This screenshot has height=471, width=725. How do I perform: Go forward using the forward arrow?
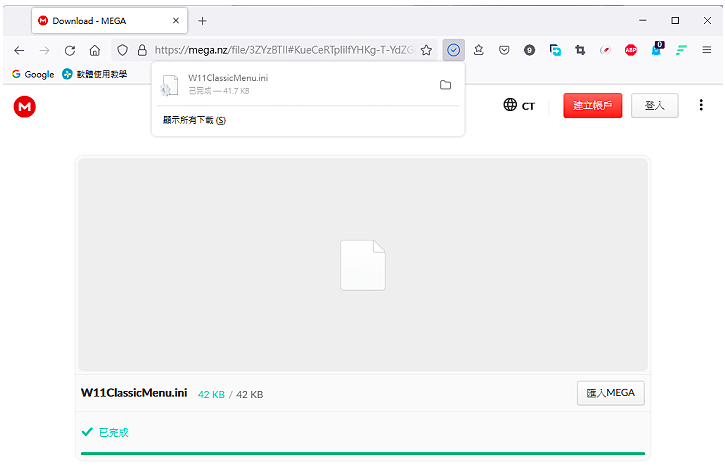[44, 50]
